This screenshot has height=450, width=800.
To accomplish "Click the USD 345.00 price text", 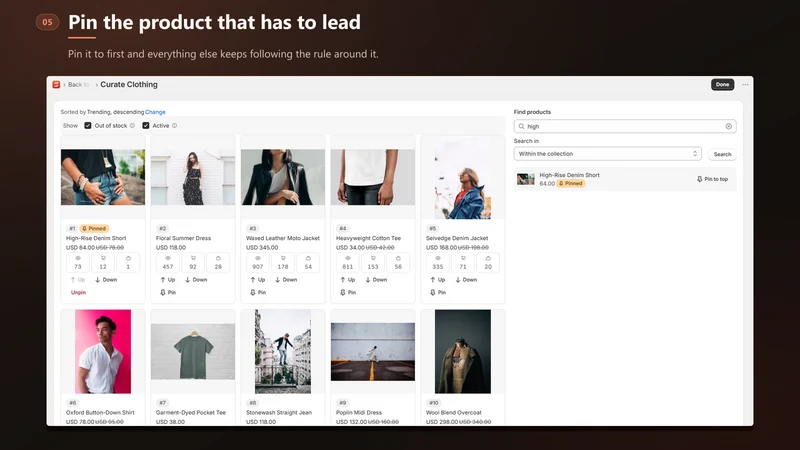I will [262, 247].
